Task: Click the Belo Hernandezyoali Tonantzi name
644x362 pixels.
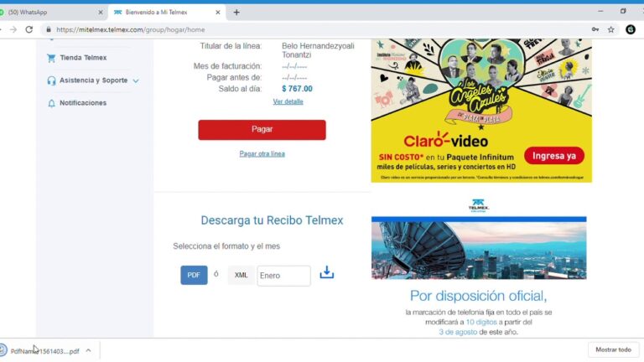Action: coord(318,50)
